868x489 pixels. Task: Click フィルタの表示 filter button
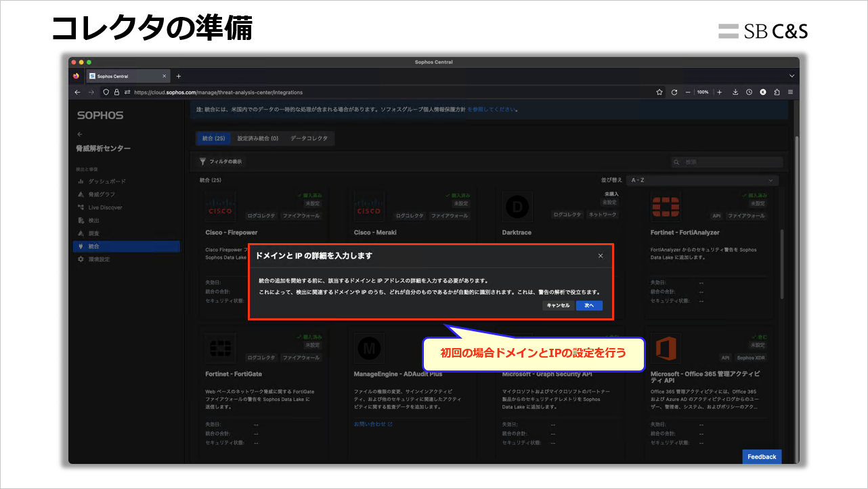221,162
